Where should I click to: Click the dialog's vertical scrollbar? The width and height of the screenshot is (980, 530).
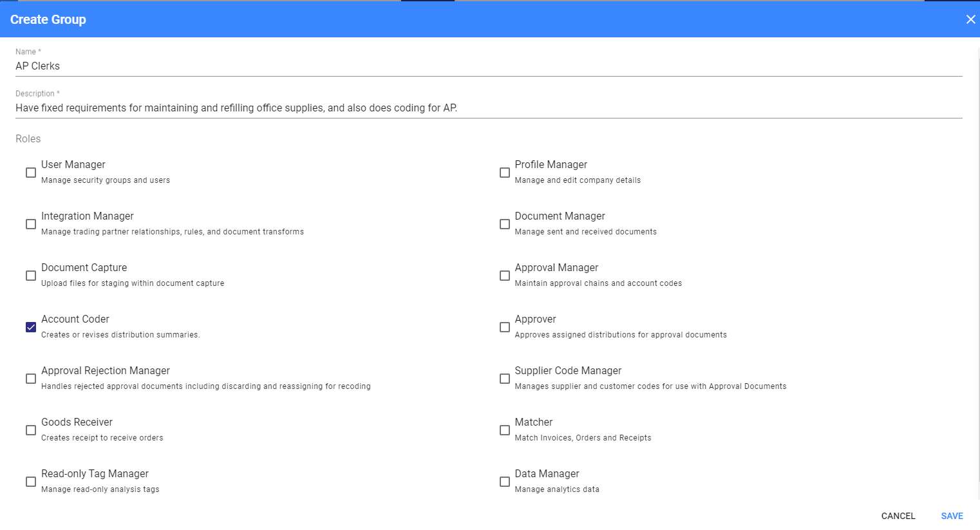point(977,258)
